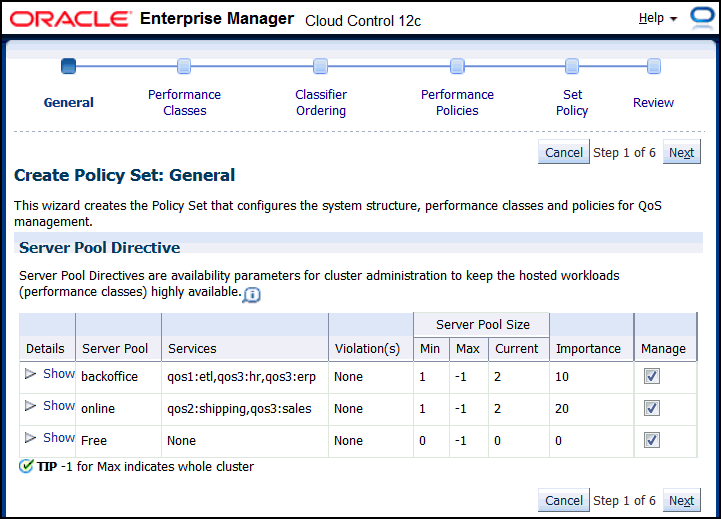Click the bottom Next button
Viewport: 721px width, 519px height.
point(681,500)
